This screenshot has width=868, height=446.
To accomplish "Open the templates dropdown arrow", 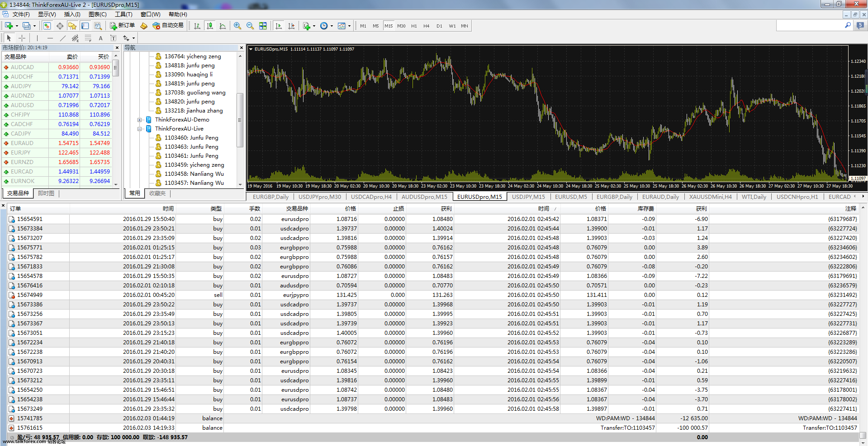I will click(349, 26).
